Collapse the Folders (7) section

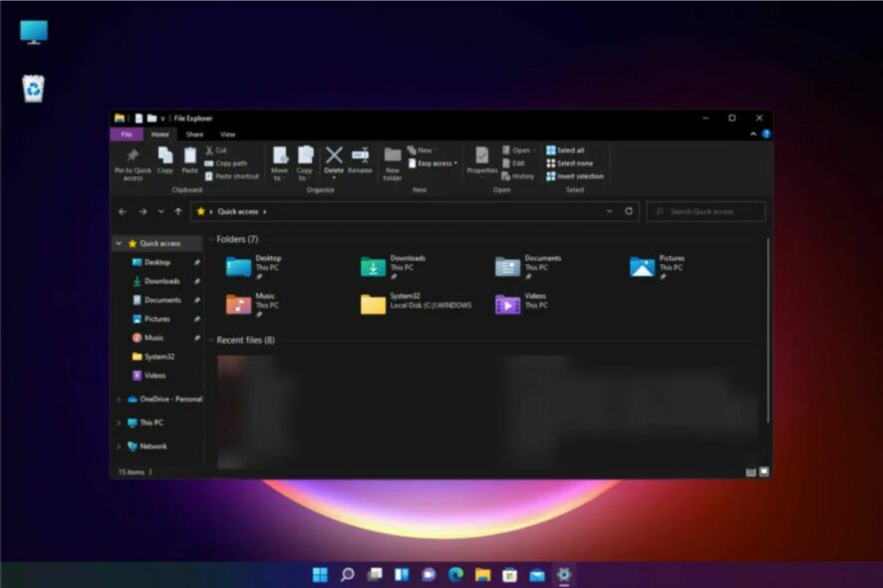(x=211, y=239)
